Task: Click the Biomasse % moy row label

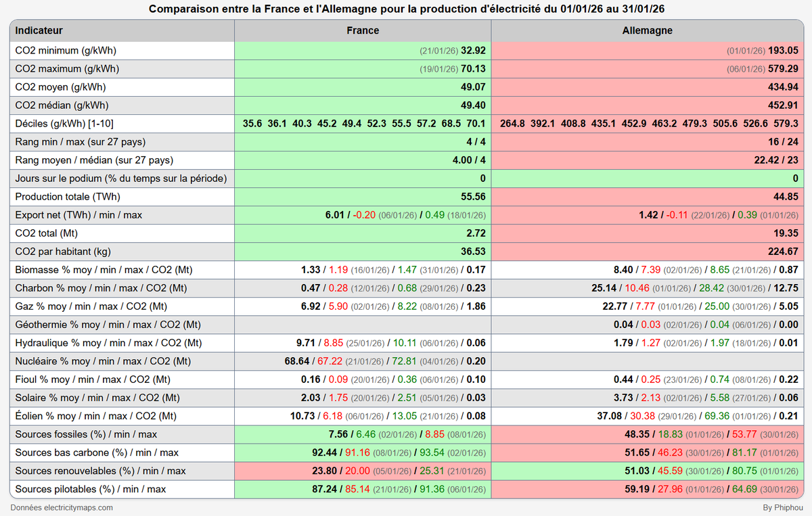Action: 104,269
